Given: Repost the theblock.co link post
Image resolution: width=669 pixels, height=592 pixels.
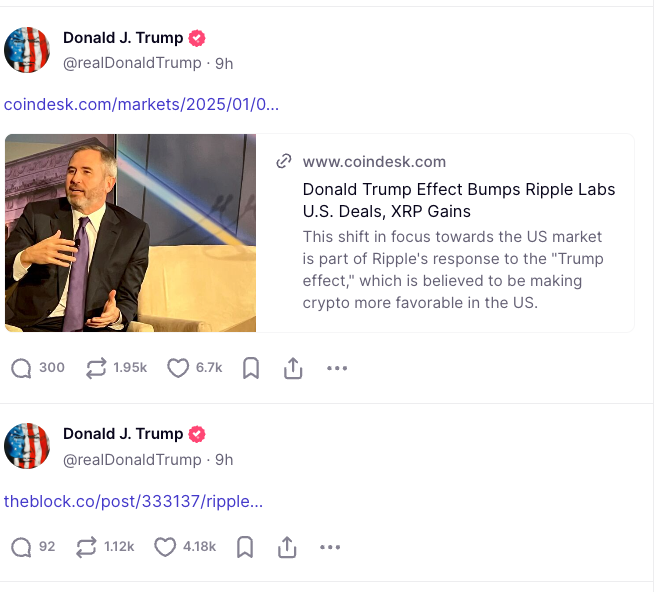Looking at the screenshot, I should click(87, 547).
